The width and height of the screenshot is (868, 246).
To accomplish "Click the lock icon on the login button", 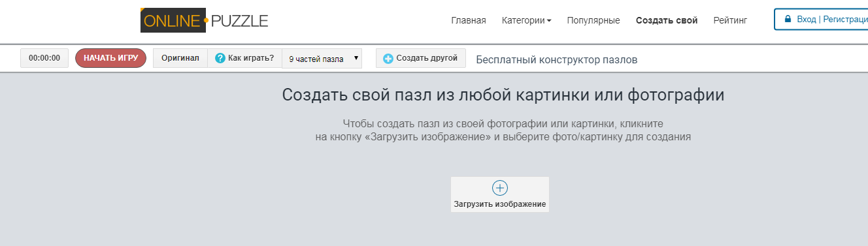I will (x=788, y=20).
